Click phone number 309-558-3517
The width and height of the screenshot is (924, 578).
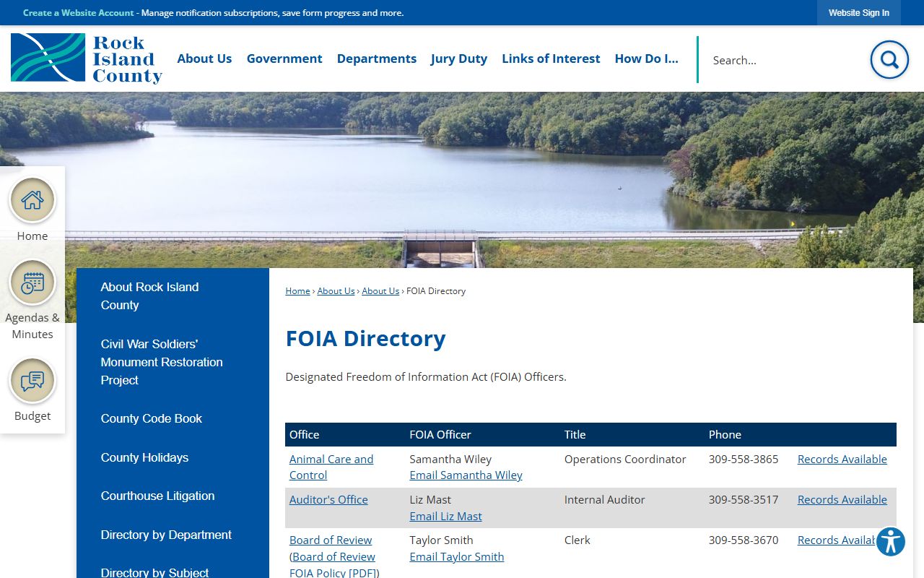[744, 499]
